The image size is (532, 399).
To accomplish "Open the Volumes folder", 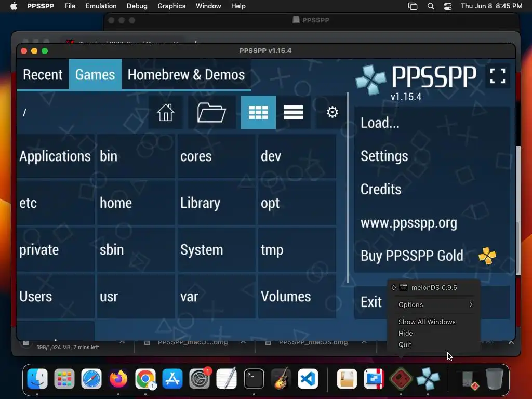I will (297, 297).
